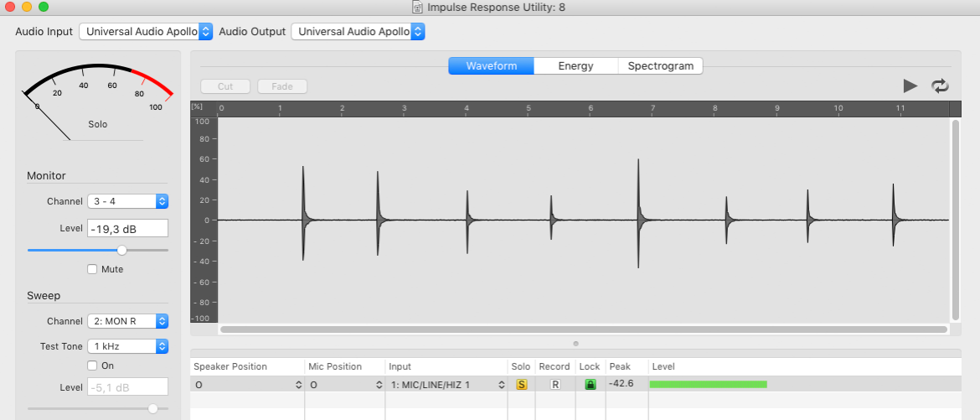This screenshot has width=980, height=420.
Task: Toggle Record R button for track O
Action: 555,384
